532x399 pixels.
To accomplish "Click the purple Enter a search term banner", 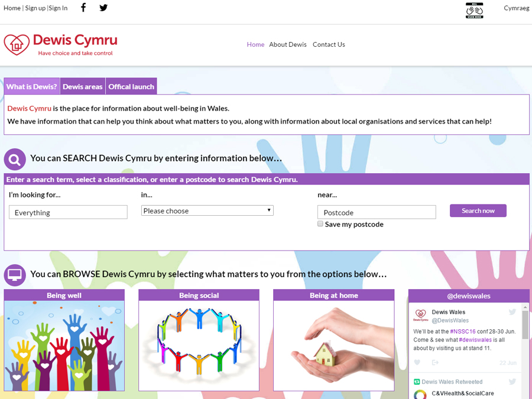I will pyautogui.click(x=267, y=180).
